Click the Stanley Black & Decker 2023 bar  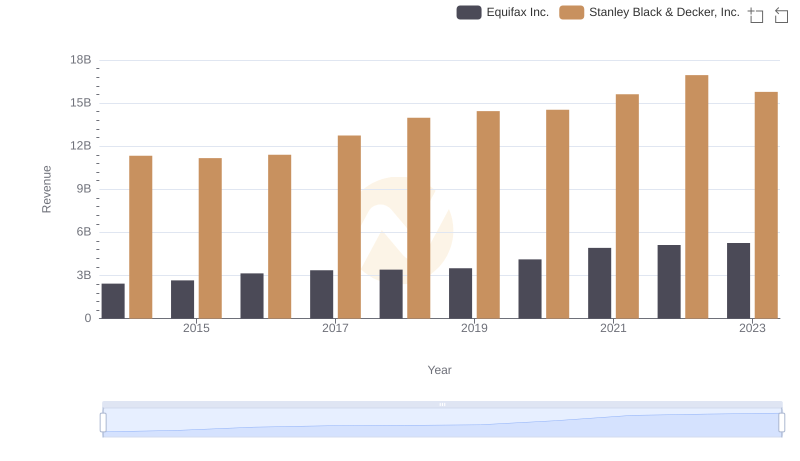tap(766, 206)
